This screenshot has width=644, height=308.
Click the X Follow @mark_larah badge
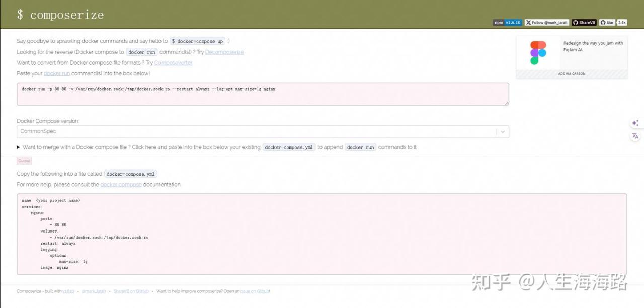coord(547,23)
